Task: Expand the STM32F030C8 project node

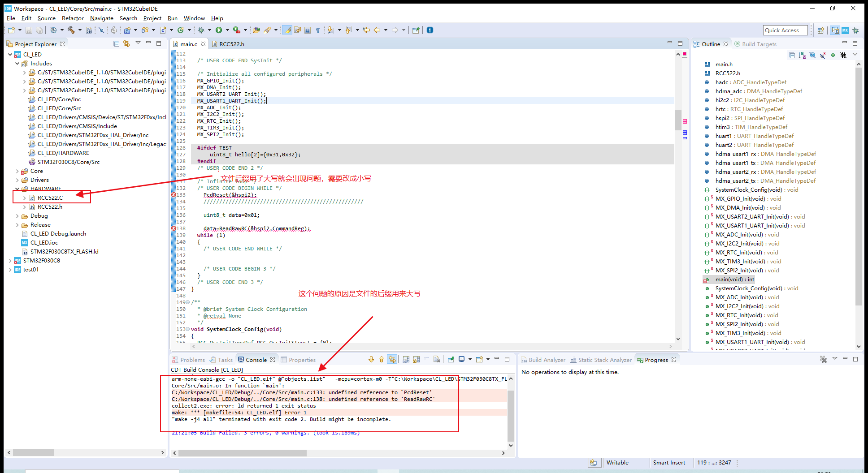Action: point(10,261)
